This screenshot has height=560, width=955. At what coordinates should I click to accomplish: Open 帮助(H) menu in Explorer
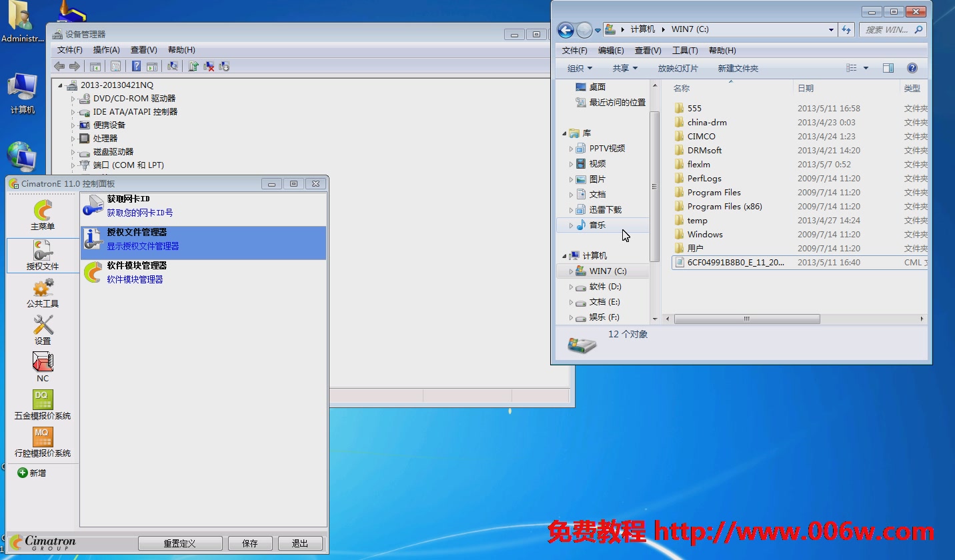click(x=722, y=51)
